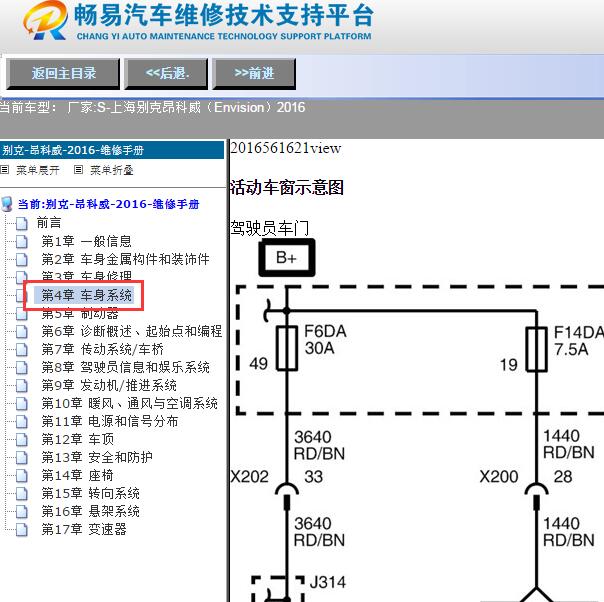Click the 别克-昂科威-2016-维修手册 panel header
The width and height of the screenshot is (604, 602).
[112, 150]
